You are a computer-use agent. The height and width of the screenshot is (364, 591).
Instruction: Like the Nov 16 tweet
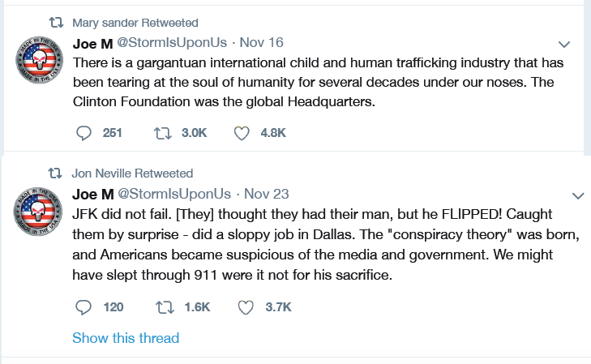[242, 133]
